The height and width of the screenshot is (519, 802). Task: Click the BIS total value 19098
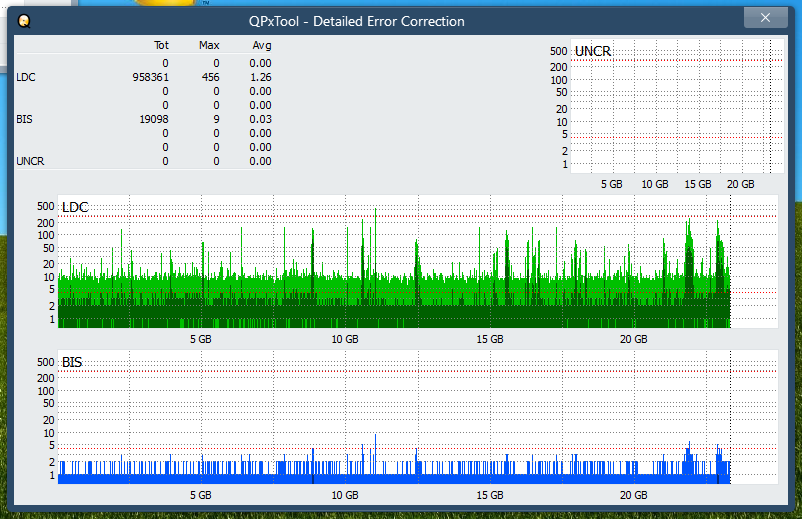[154, 119]
